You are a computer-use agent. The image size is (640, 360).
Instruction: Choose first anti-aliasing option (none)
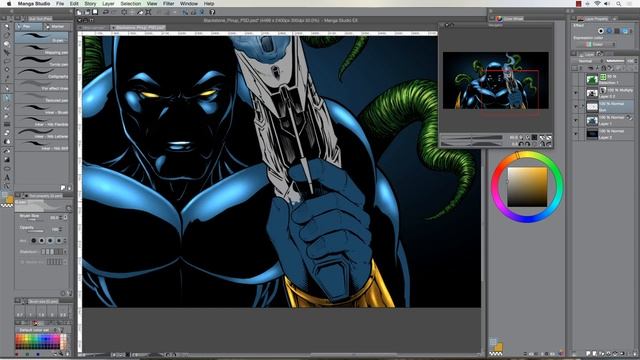(x=34, y=241)
